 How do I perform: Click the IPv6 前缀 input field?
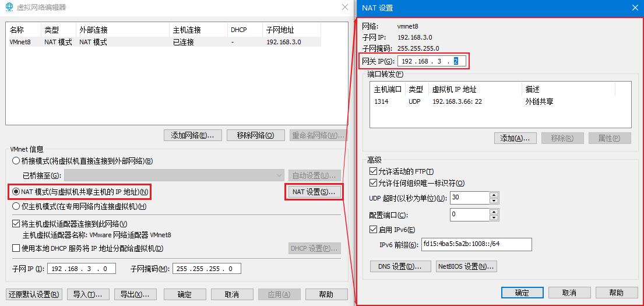pos(476,244)
